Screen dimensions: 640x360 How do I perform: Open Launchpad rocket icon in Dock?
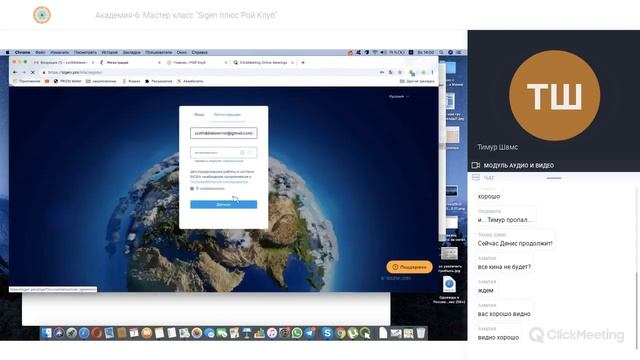tap(71, 333)
